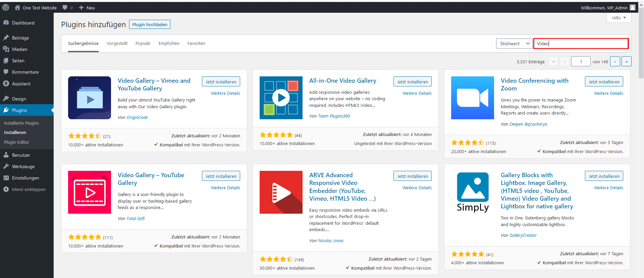Click the Menü einklappen arrow icon
The image size is (644, 278).
coord(6,189)
